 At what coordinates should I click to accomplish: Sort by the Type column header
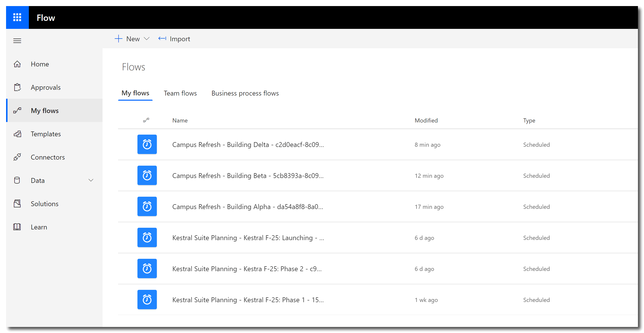pos(529,120)
